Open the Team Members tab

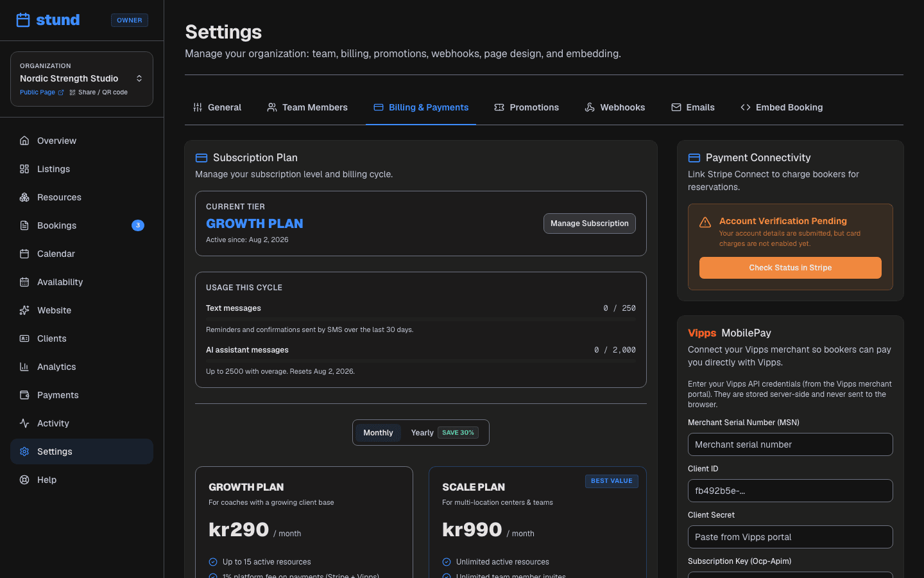coord(307,107)
